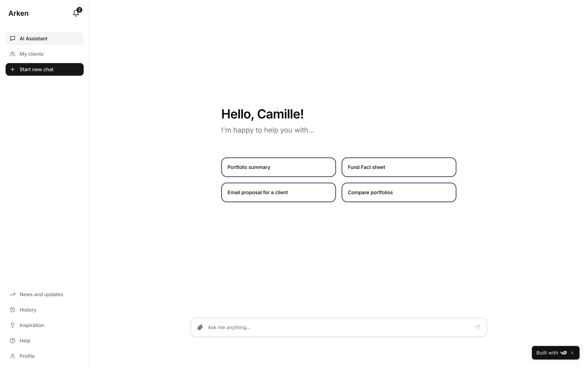This screenshot has width=588, height=368.
Task: Click the Arken logo title
Action: pos(18,13)
